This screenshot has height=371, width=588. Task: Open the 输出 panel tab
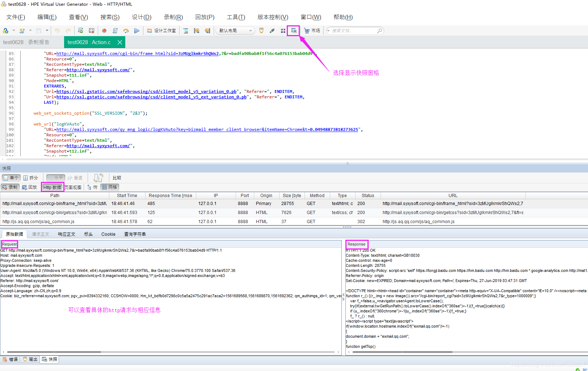point(30,359)
